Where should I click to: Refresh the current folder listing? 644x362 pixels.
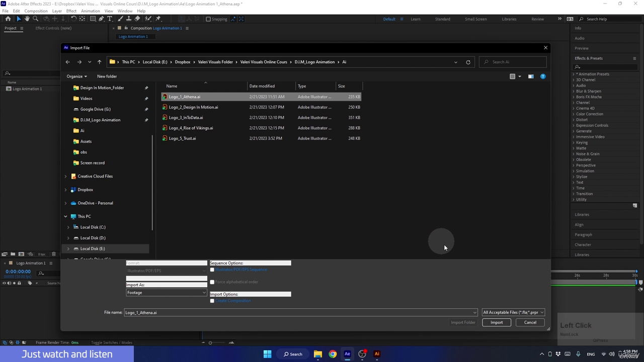[468, 62]
